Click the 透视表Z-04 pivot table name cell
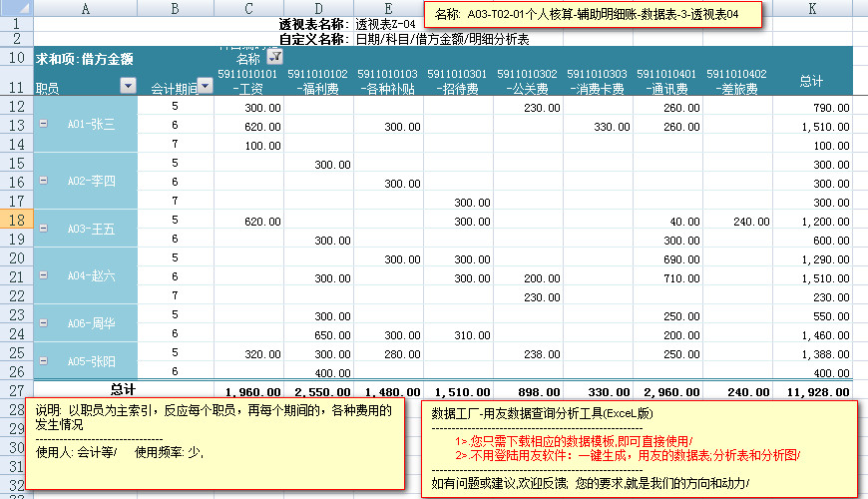 385,24
